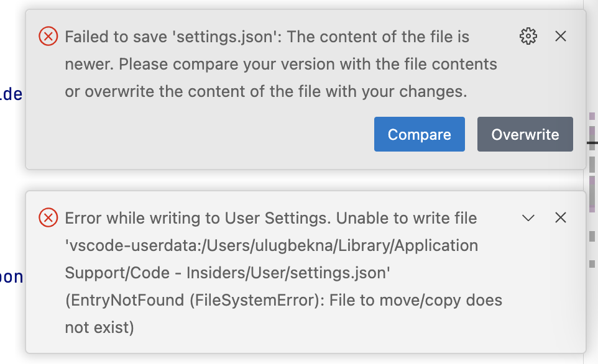Screen dimensions: 598x364
Task: Click the error icon on the settings.json notification
Action: tap(48, 37)
